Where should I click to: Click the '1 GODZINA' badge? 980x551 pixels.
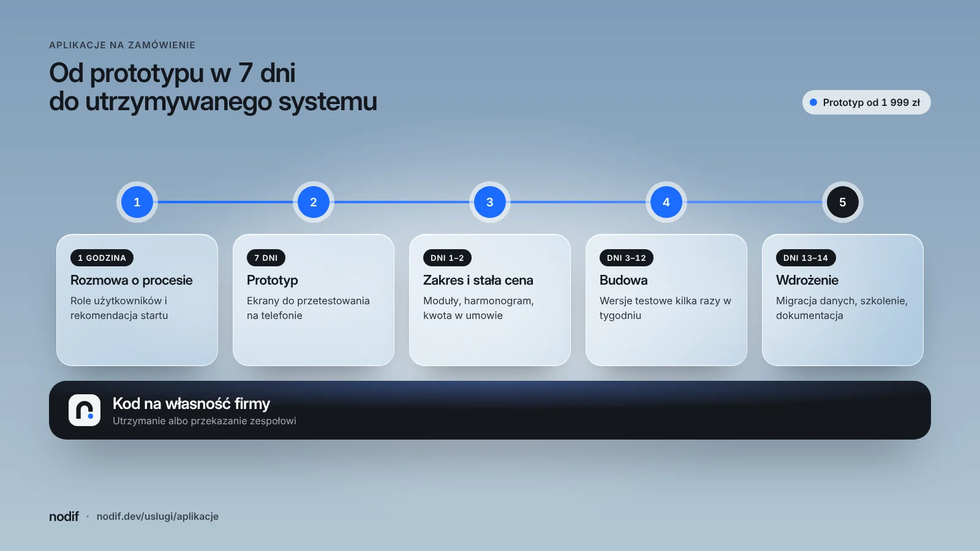pyautogui.click(x=102, y=258)
